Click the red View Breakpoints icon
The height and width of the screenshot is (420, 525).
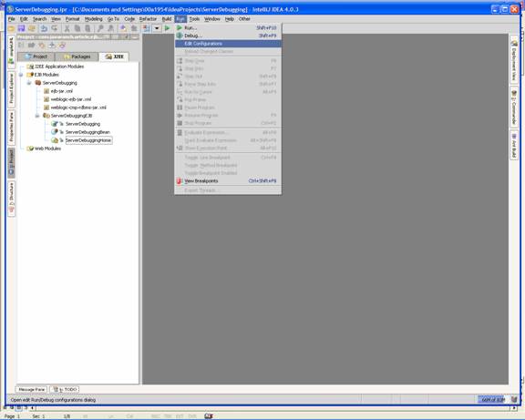[180, 181]
